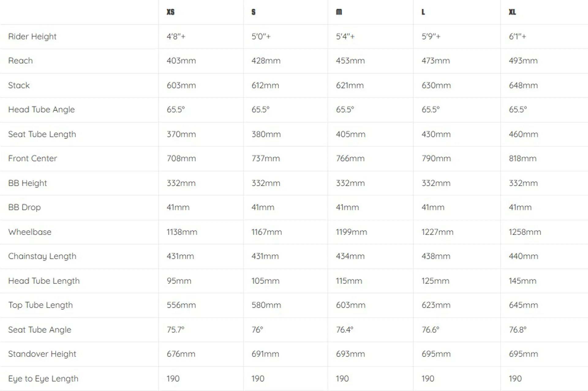Select the Chainstay Length row label

pos(42,256)
